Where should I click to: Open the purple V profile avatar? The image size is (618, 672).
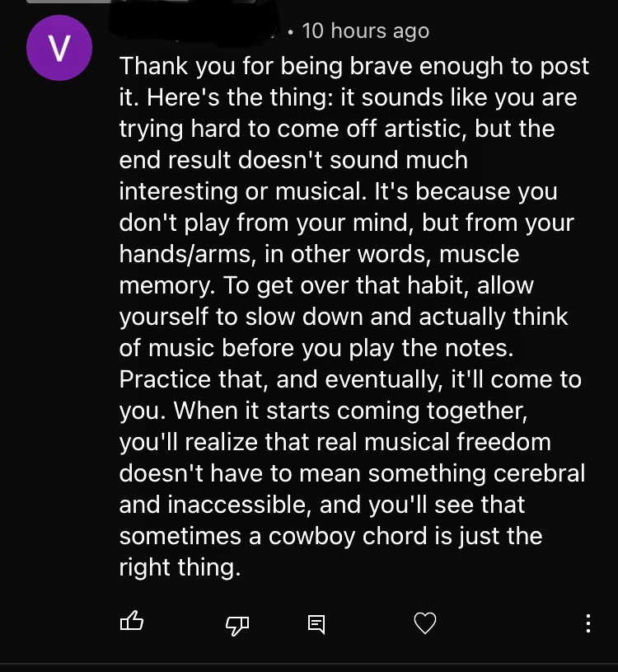tap(59, 48)
